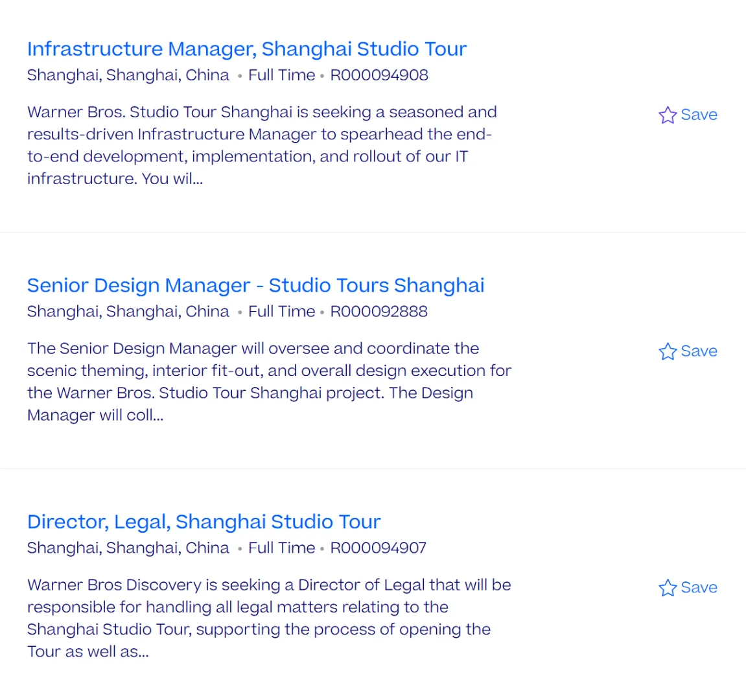This screenshot has width=746, height=700.
Task: Select job ID R000094908
Action: [x=379, y=75]
